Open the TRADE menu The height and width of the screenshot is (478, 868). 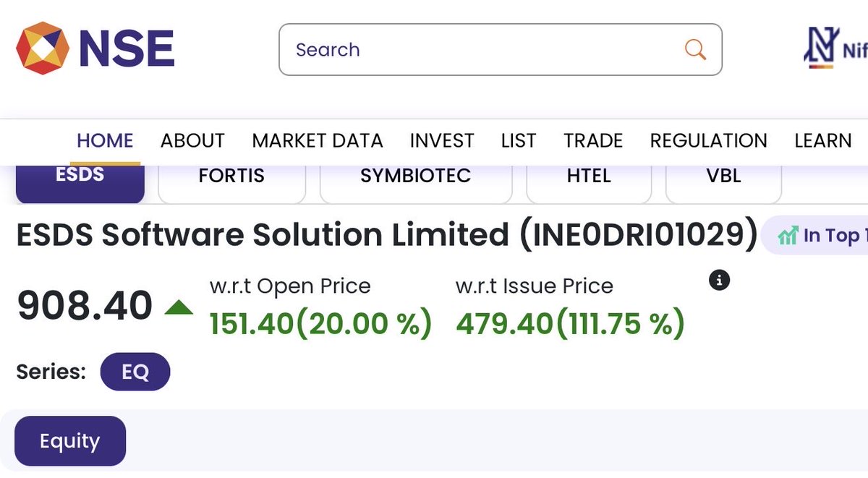coord(593,140)
